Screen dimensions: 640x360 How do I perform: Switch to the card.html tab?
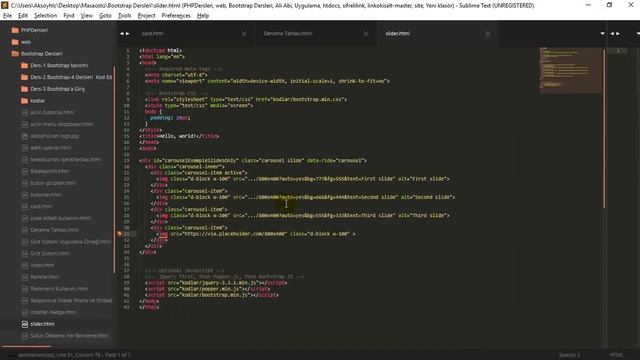152,33
